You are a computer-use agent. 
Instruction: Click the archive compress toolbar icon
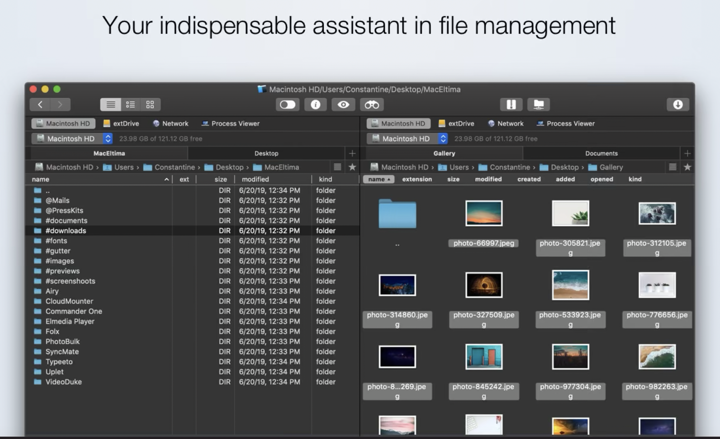click(x=511, y=105)
